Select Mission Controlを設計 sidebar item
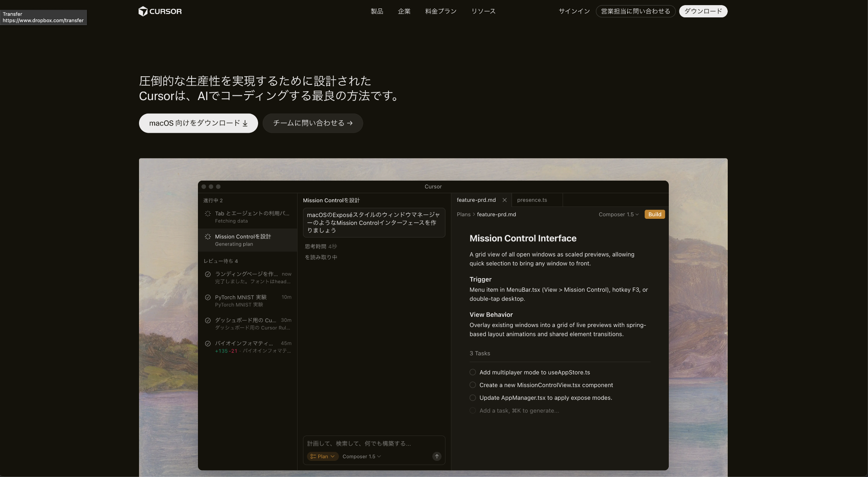The image size is (868, 477). (248, 240)
